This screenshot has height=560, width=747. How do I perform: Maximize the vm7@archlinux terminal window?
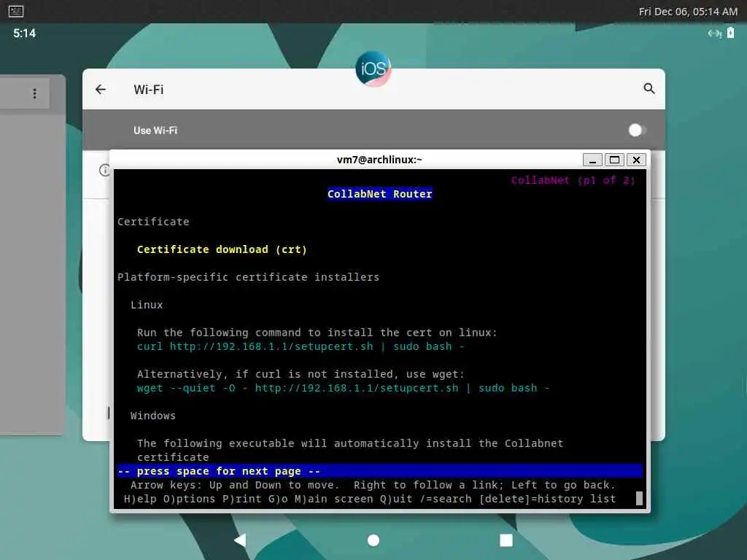(614, 160)
